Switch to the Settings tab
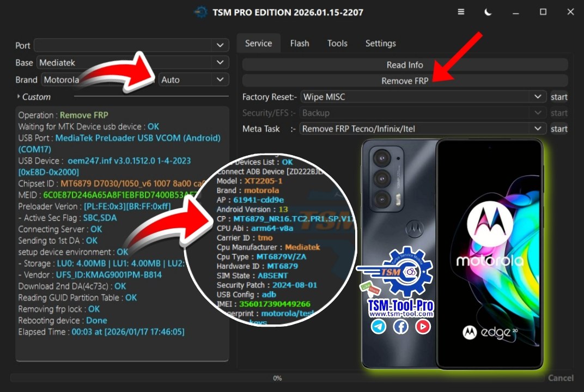584x392 pixels. tap(381, 43)
